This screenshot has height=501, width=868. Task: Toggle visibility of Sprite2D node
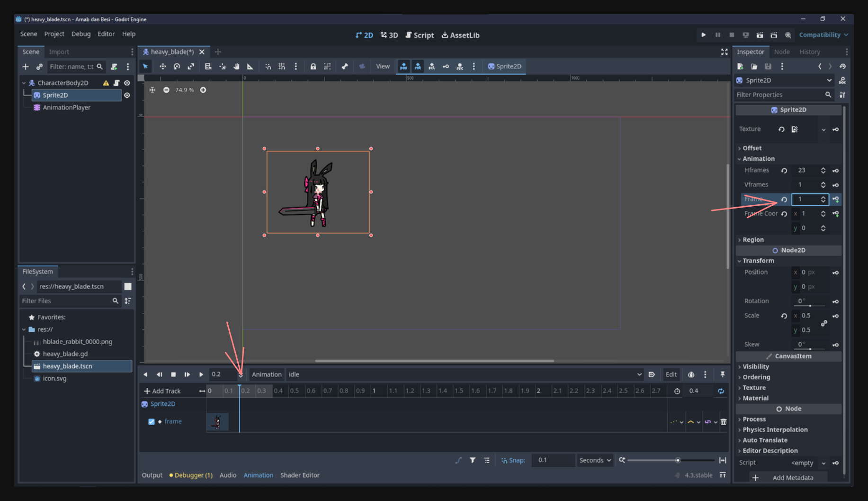127,95
